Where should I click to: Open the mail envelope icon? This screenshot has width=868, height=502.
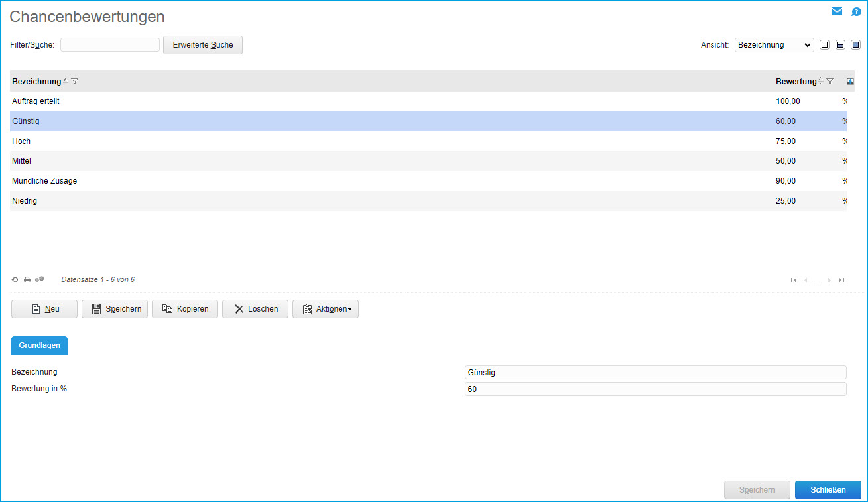click(837, 11)
